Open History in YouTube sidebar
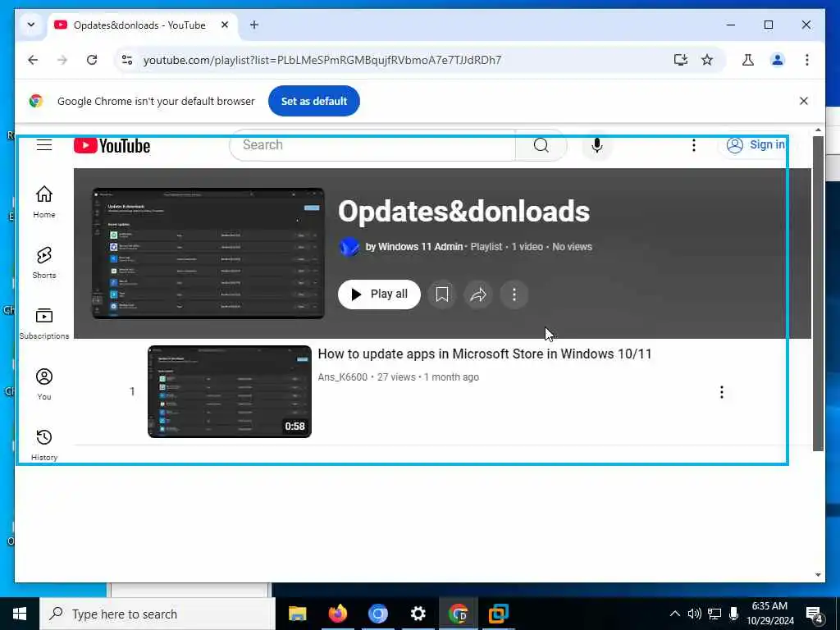 pyautogui.click(x=44, y=445)
